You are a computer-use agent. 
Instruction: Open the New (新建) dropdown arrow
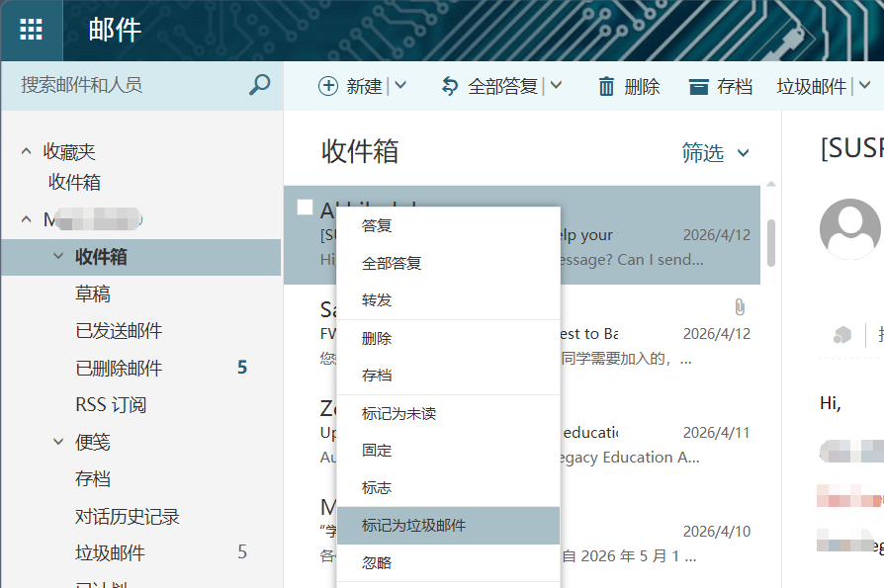pos(400,86)
